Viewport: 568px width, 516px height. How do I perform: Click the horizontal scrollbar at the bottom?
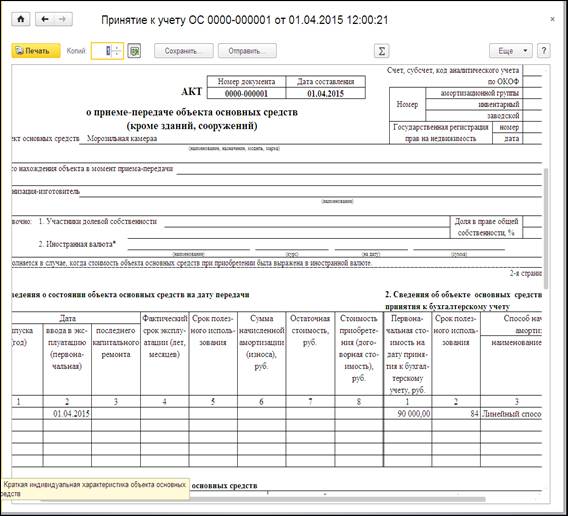pyautogui.click(x=263, y=499)
